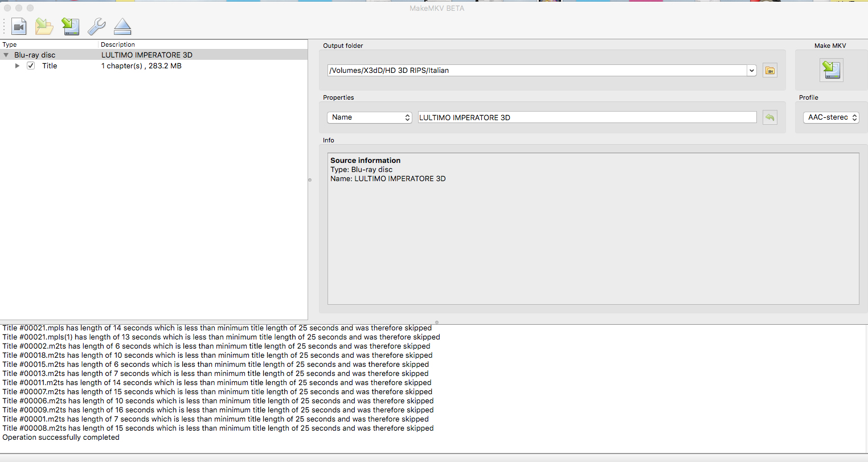Viewport: 868px width, 462px height.
Task: Click log line for Title #00002.m2ts
Action: 216,346
